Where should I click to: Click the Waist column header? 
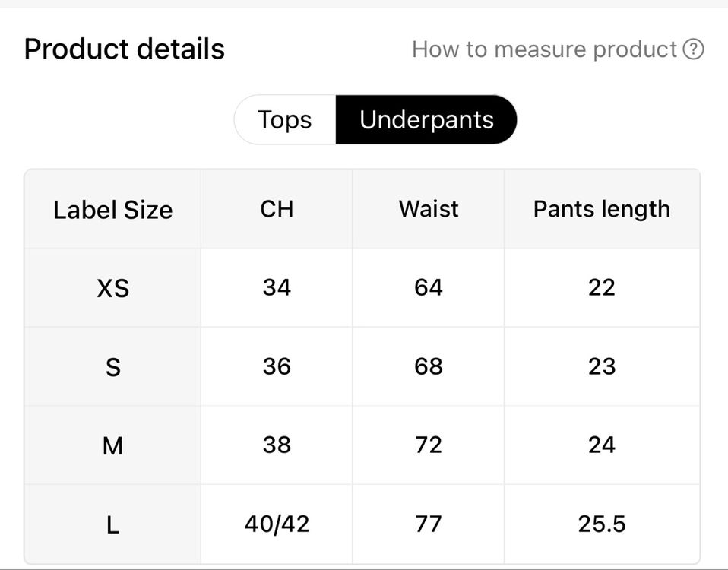pyautogui.click(x=429, y=209)
